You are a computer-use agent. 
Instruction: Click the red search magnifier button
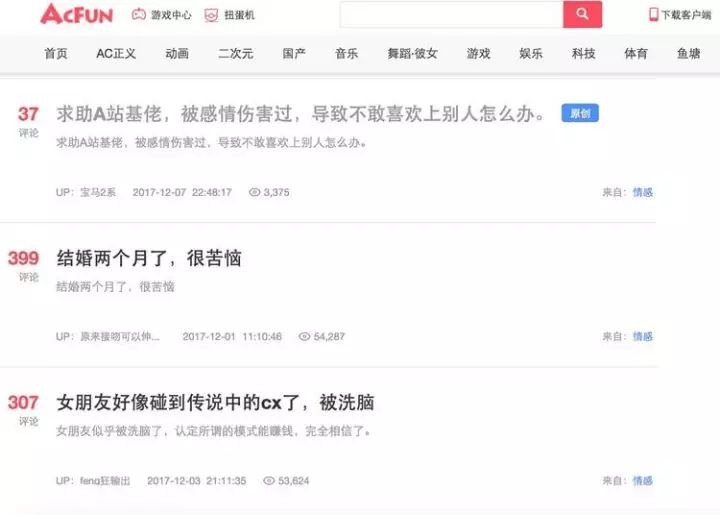point(582,14)
